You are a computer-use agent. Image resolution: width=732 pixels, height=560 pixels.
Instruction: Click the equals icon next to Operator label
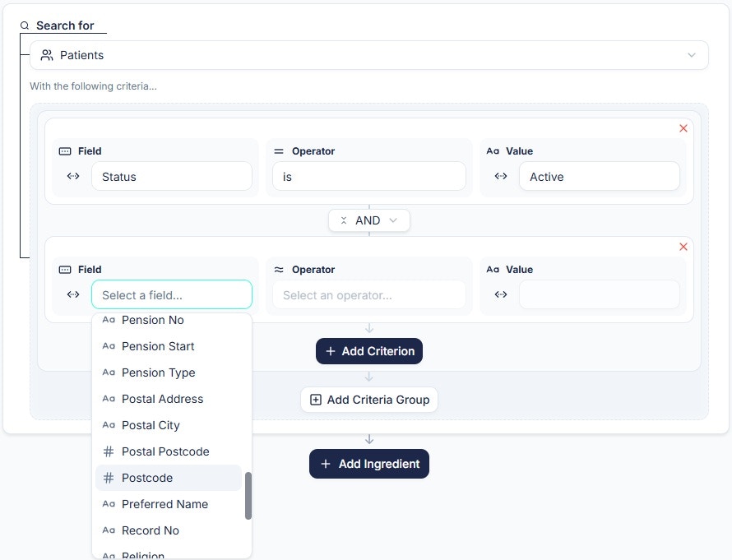click(x=280, y=151)
